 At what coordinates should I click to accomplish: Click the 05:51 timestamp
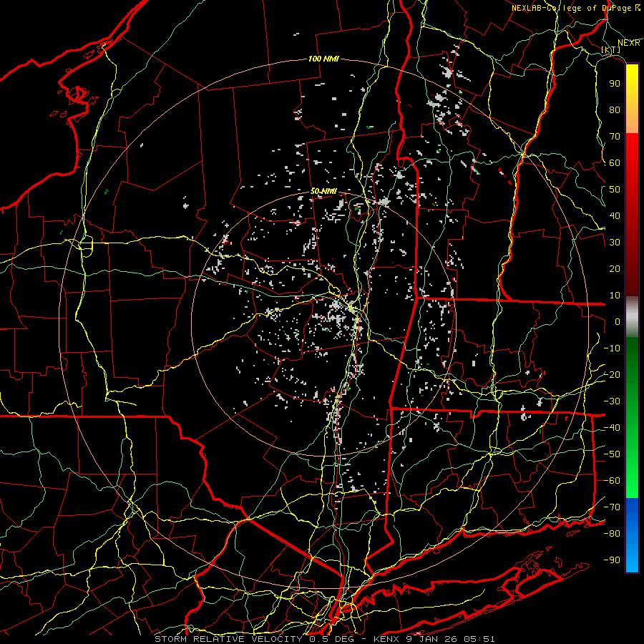click(x=479, y=639)
